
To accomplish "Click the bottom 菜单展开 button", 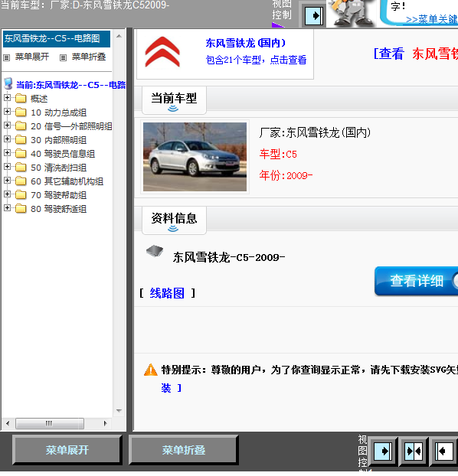I will click(67, 450).
